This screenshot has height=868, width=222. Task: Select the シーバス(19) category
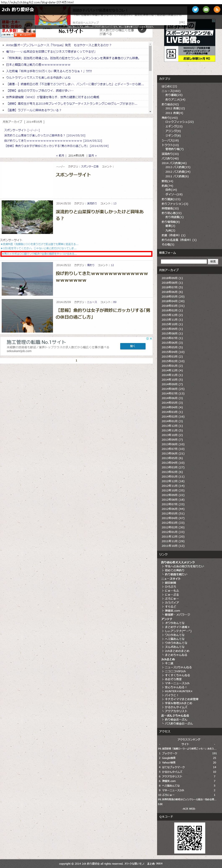pyautogui.click(x=170, y=141)
